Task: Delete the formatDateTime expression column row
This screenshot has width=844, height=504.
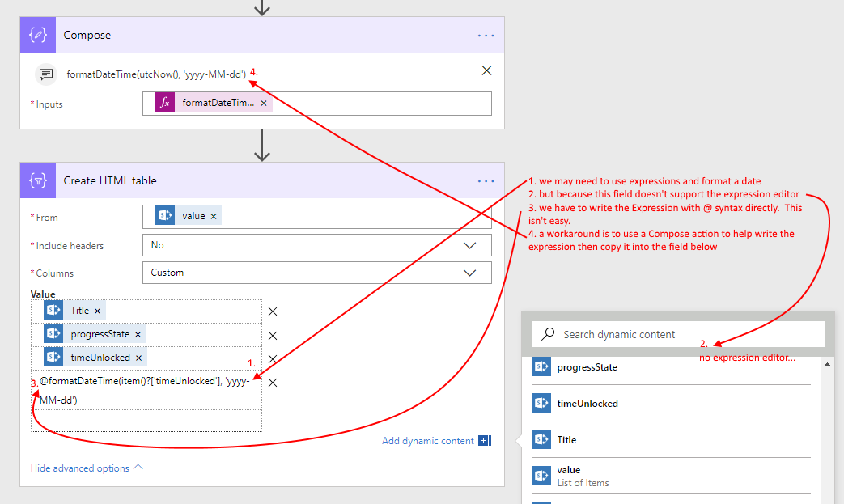Action: [x=273, y=383]
